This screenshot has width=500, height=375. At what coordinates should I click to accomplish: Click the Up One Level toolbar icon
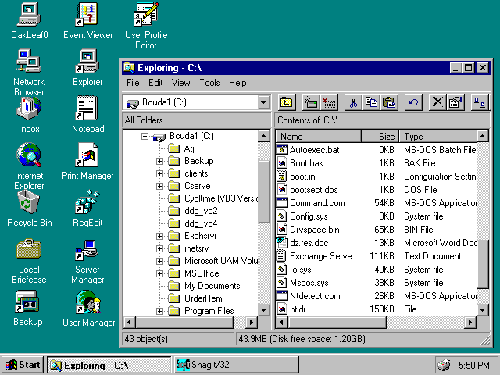(x=287, y=103)
